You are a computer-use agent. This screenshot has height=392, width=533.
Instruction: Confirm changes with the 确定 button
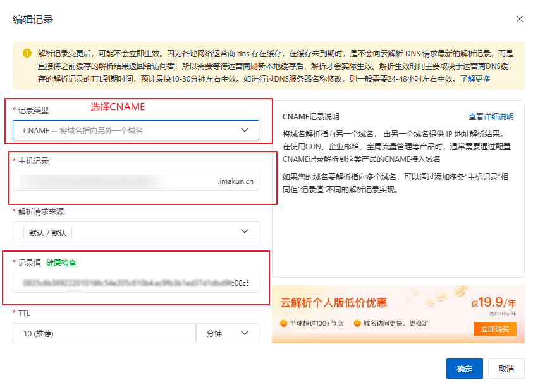[x=464, y=369]
